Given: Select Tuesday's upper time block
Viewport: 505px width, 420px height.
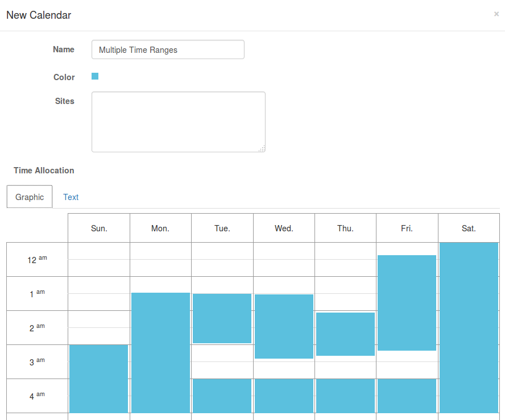Looking at the screenshot, I should (x=222, y=318).
